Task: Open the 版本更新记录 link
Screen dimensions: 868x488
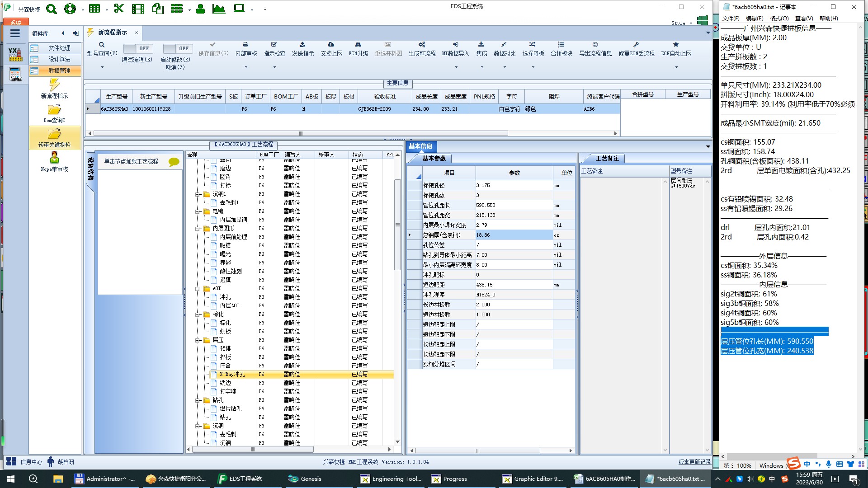Action: 694,462
